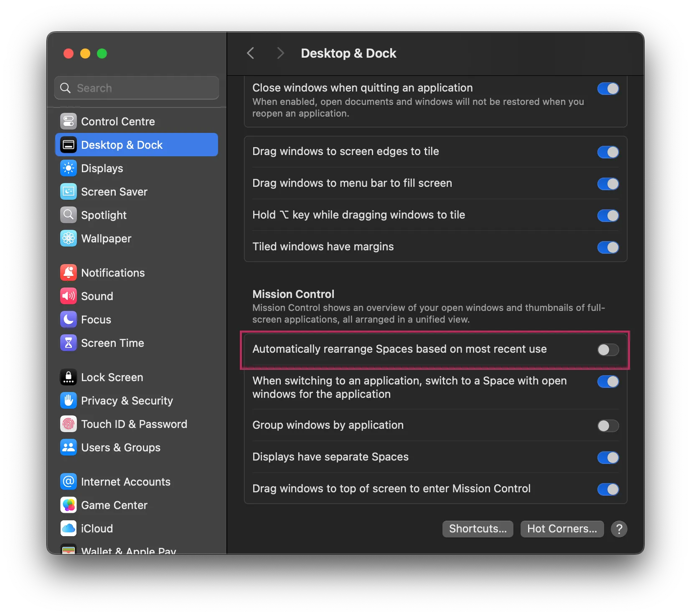Enable Automatically rearrange Spaces based on recent use
The image size is (691, 616).
click(607, 350)
